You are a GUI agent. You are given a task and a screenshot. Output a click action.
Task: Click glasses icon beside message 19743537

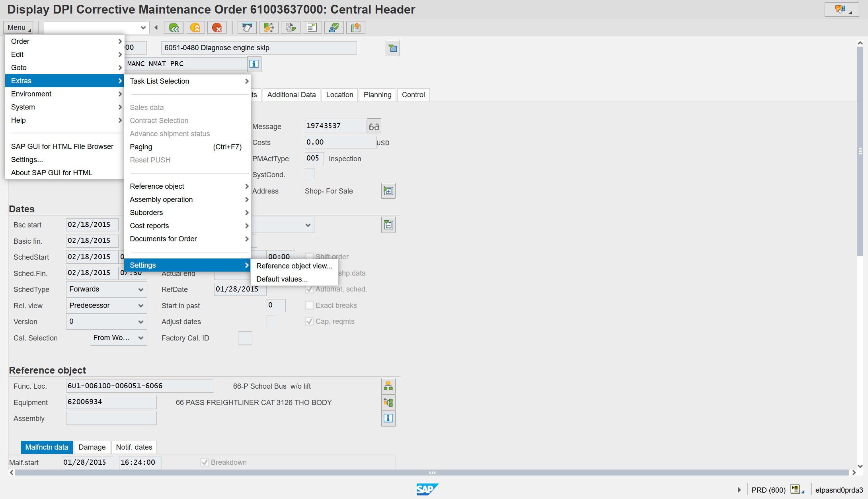pyautogui.click(x=374, y=127)
